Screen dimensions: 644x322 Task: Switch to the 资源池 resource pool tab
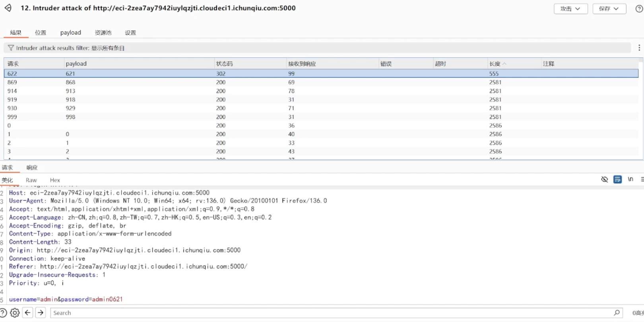click(103, 33)
